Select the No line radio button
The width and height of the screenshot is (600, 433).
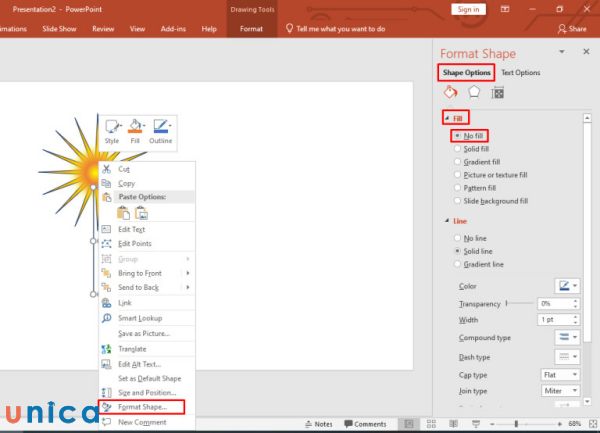[x=458, y=238]
